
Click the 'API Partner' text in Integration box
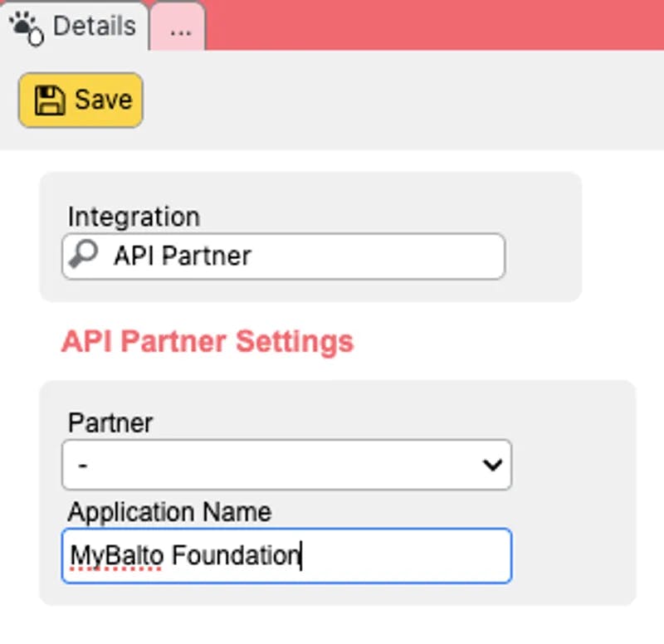(183, 256)
